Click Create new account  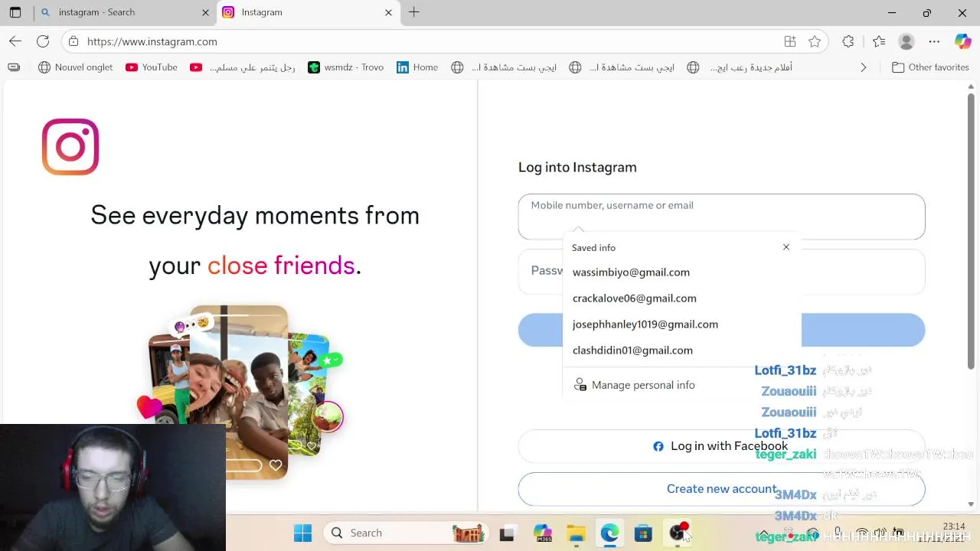tap(721, 489)
